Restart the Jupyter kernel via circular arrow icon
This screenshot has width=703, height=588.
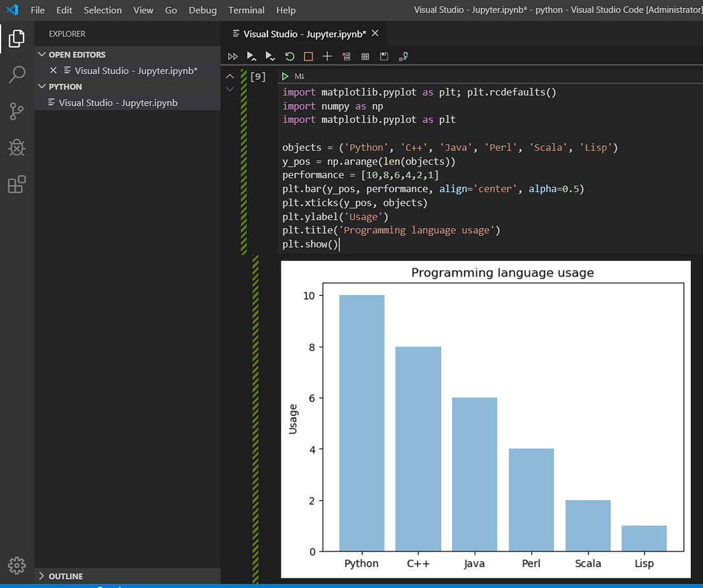click(290, 56)
